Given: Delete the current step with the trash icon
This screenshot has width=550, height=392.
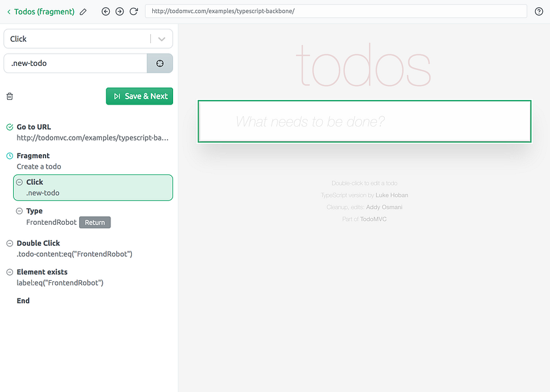Looking at the screenshot, I should [x=9, y=95].
